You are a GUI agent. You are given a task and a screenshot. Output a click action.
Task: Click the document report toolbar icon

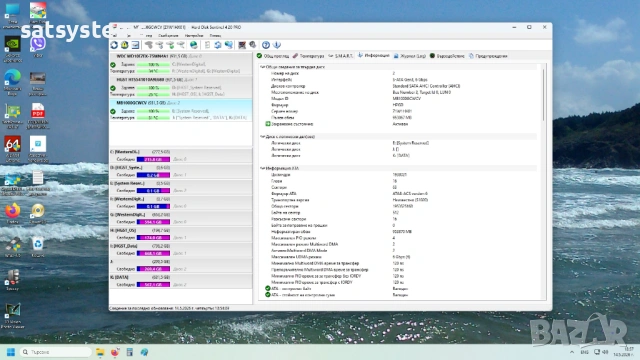pos(207,45)
